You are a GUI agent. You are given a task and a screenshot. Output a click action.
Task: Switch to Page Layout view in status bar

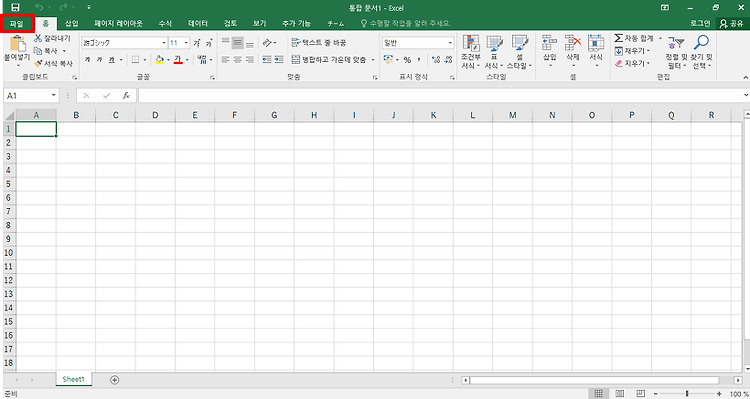pos(619,393)
